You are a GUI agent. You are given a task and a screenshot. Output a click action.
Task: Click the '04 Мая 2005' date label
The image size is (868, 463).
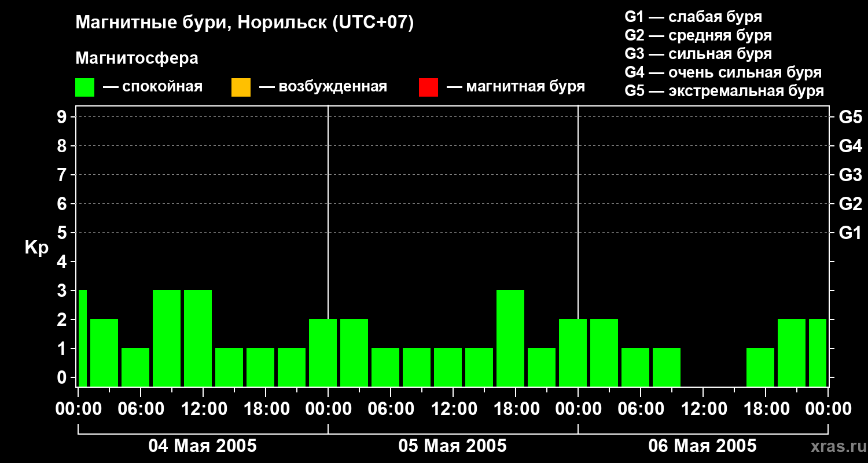coord(203,446)
